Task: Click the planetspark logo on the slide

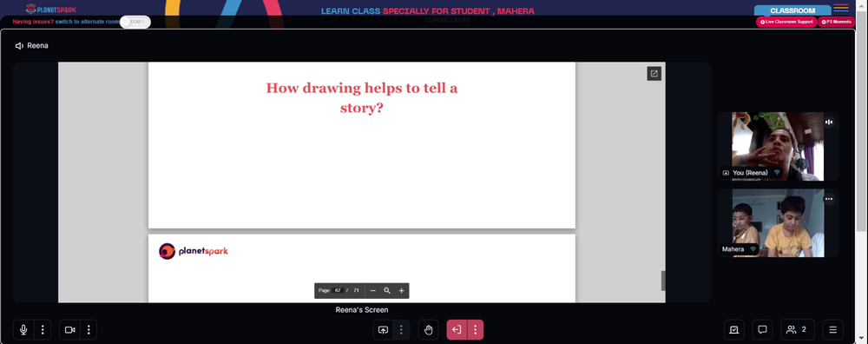Action: coord(194,251)
